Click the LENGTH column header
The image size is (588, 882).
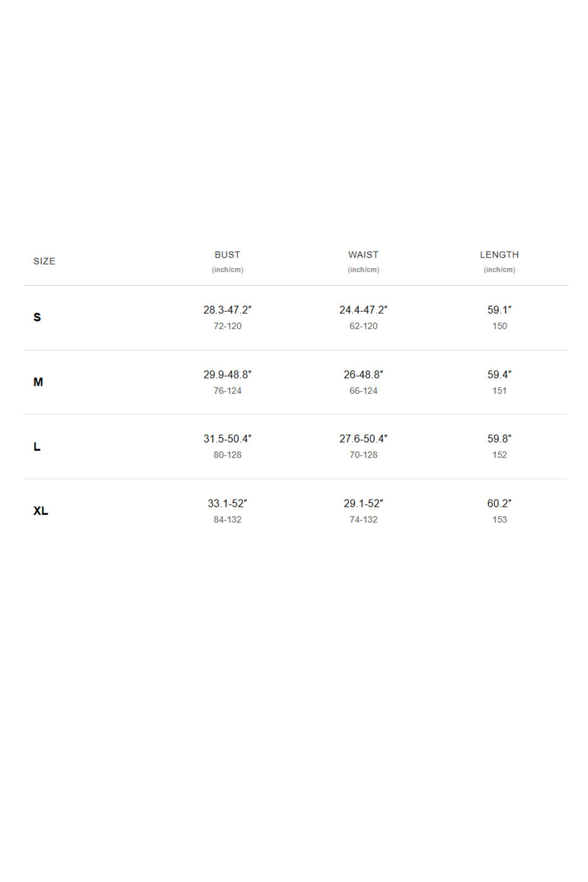(x=499, y=255)
